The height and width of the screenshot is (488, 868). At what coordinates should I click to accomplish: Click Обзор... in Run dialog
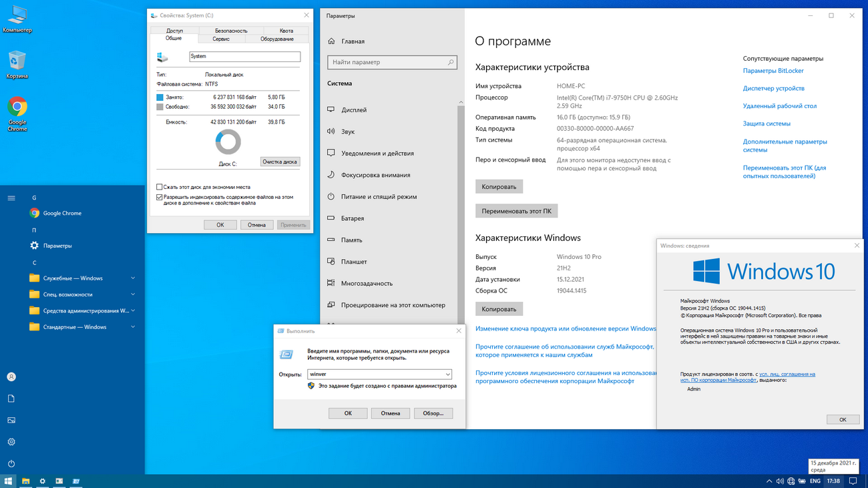click(x=433, y=413)
